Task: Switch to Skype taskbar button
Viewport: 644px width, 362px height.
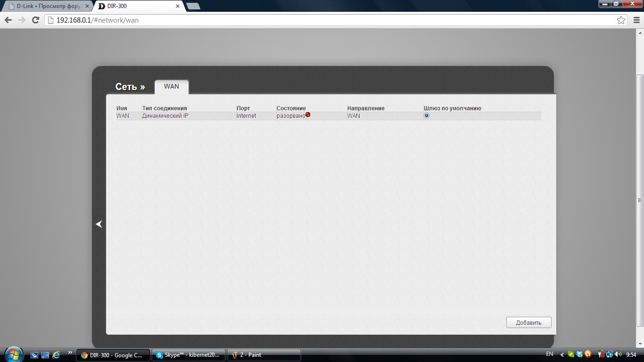Action: point(189,355)
